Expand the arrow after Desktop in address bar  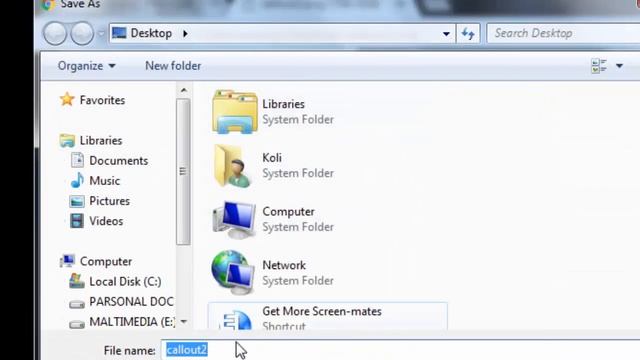[185, 33]
